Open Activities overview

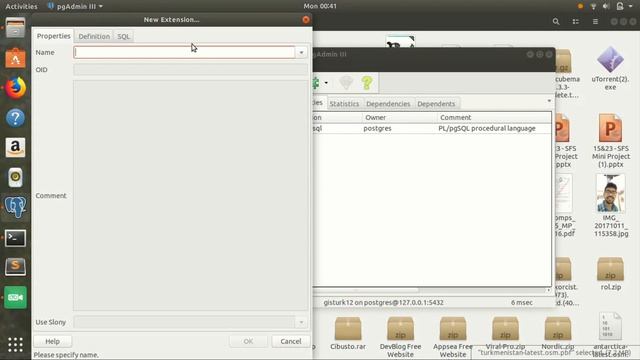point(21,6)
